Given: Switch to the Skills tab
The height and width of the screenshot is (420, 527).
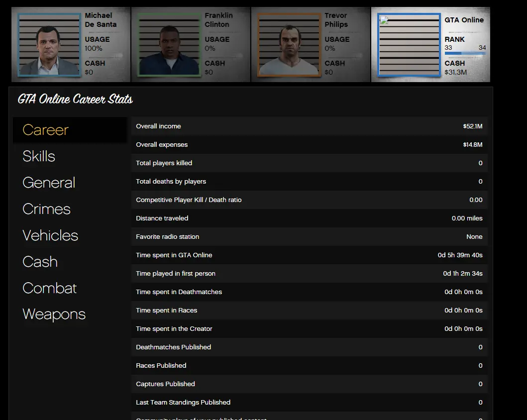Looking at the screenshot, I should click(x=39, y=156).
